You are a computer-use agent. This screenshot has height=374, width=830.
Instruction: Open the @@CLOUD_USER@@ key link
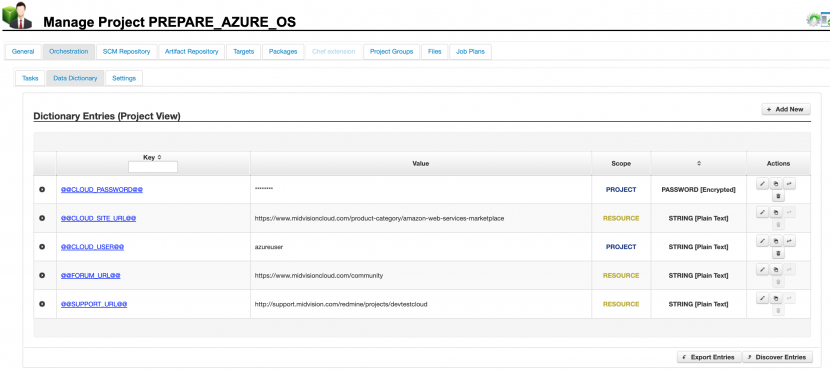pyautogui.click(x=93, y=247)
